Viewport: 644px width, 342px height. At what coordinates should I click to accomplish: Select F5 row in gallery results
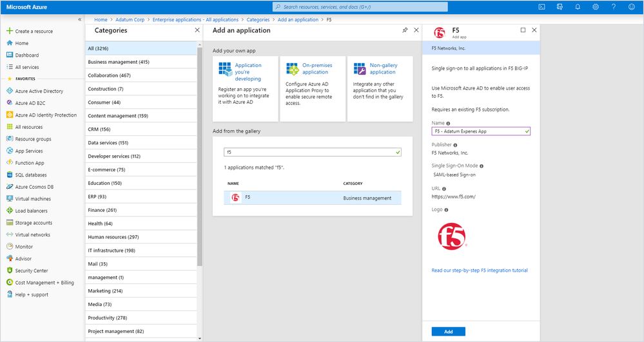point(313,198)
